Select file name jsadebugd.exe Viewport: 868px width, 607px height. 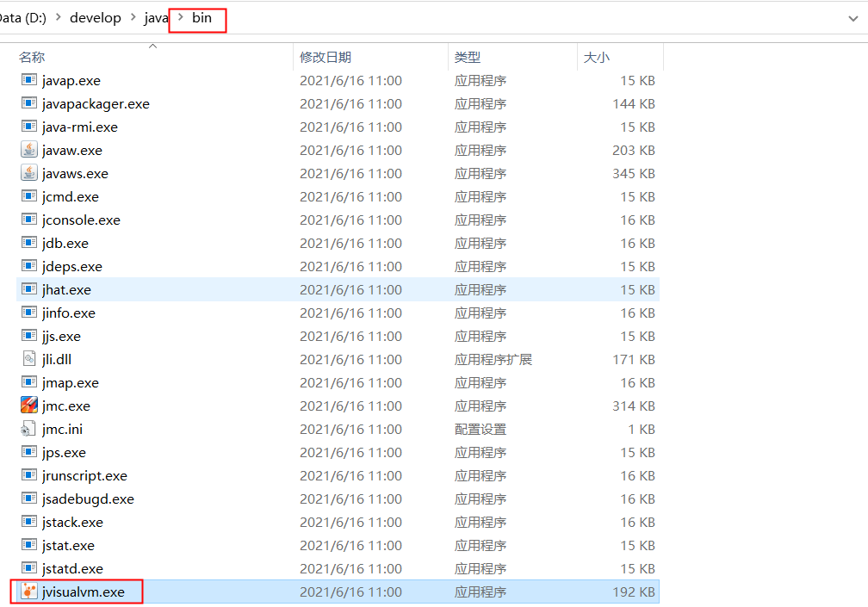(88, 499)
